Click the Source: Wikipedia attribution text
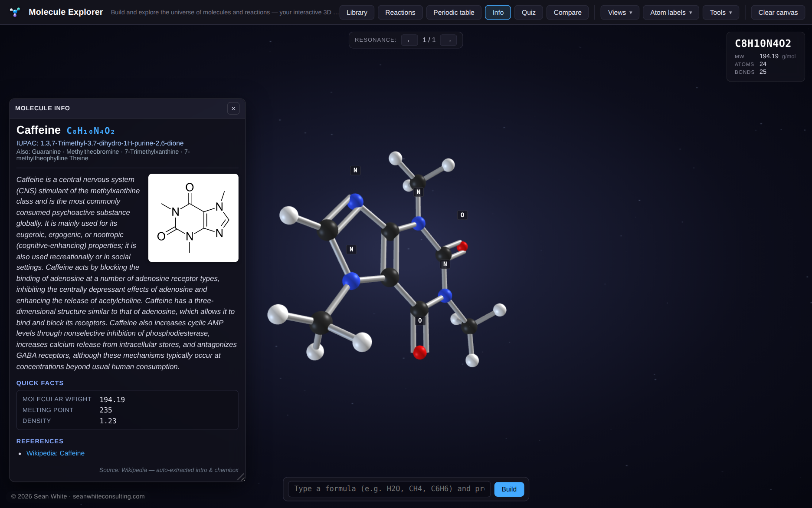Viewport: 812px width, 508px height. 169,470
